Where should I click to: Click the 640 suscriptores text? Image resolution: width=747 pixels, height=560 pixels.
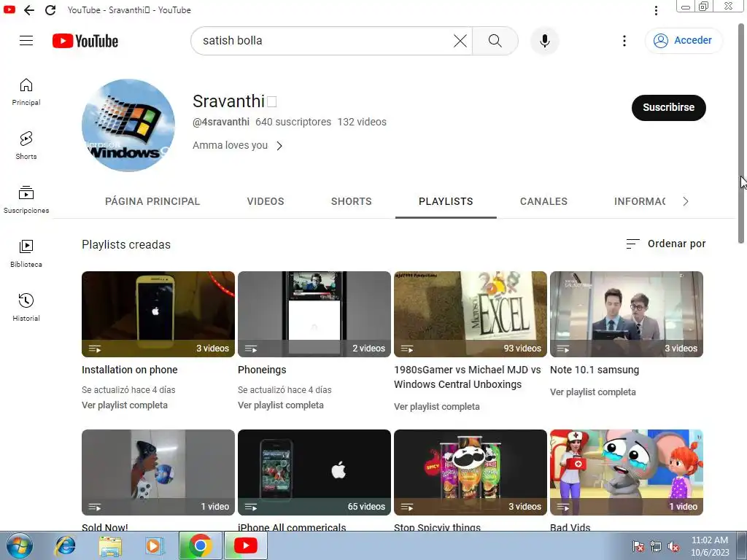coord(293,122)
